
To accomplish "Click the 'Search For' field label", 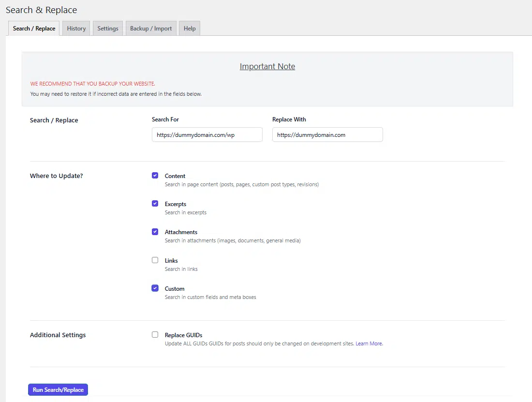I will [165, 119].
